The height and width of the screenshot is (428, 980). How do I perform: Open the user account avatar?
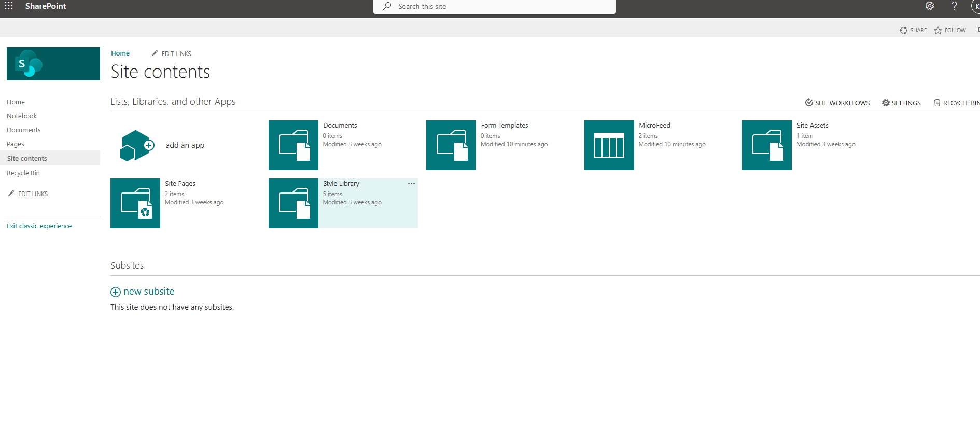pos(975,6)
